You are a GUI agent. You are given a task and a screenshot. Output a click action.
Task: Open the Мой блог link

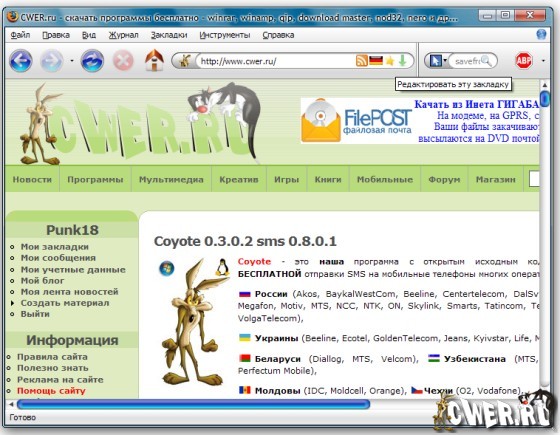pyautogui.click(x=42, y=280)
